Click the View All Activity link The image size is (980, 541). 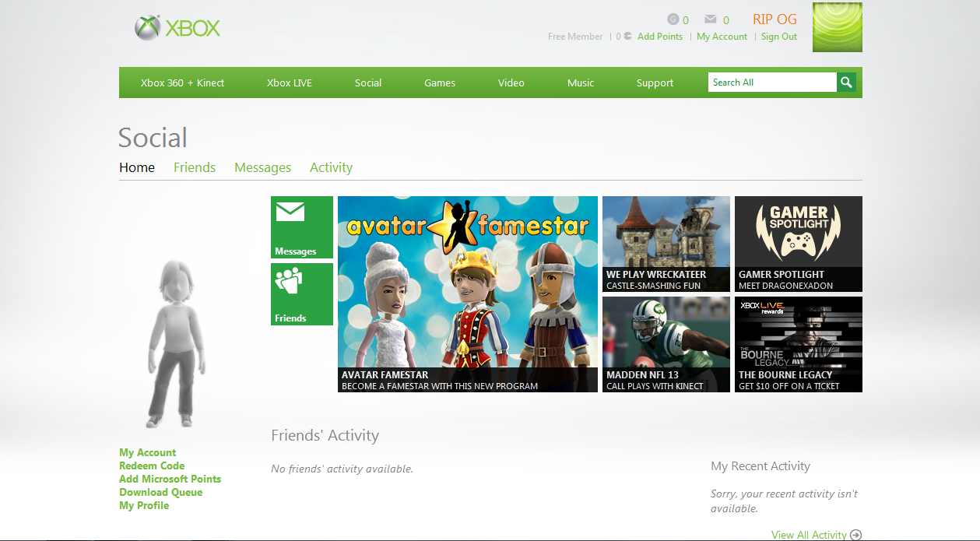click(809, 535)
